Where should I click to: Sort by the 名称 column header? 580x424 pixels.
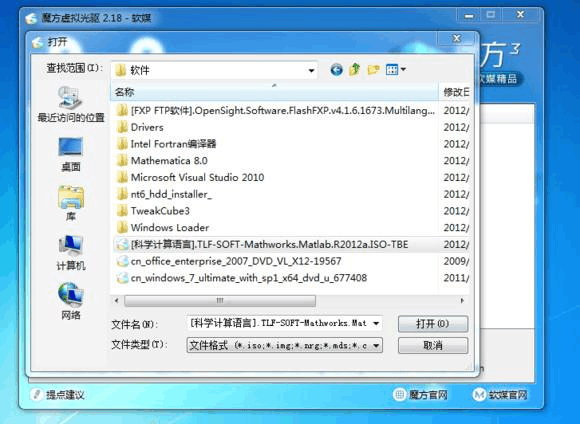(x=274, y=92)
